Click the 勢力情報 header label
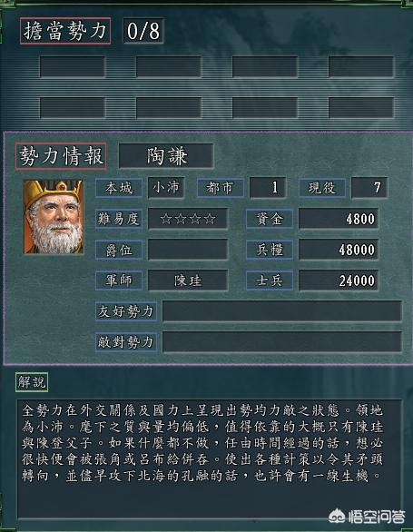This screenshot has width=413, height=532. coord(61,156)
